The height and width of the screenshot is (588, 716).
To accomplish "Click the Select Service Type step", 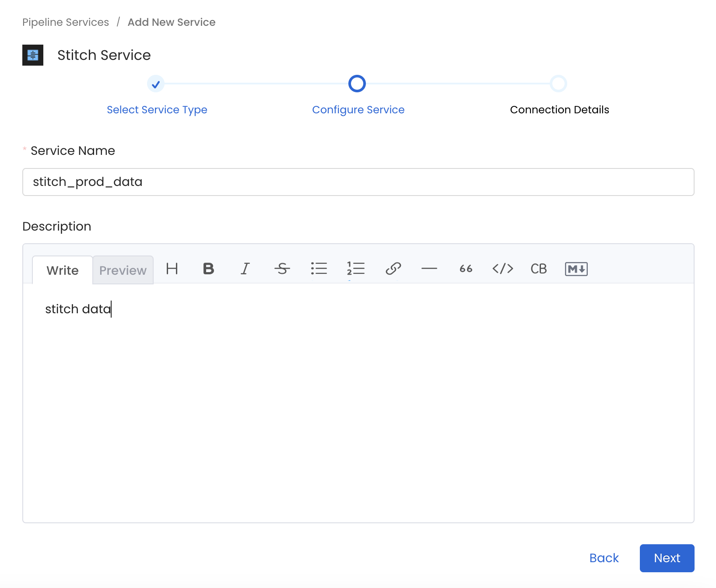I will (x=157, y=109).
